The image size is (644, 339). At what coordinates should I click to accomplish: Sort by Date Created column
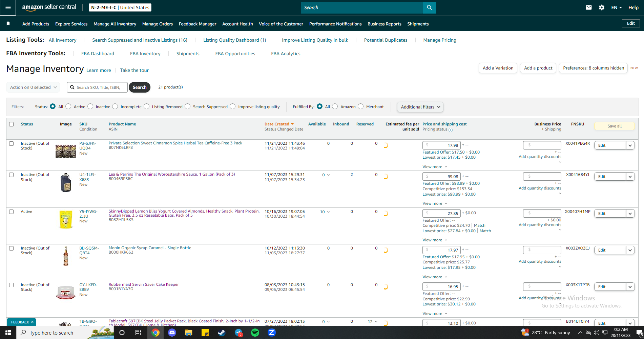click(279, 124)
